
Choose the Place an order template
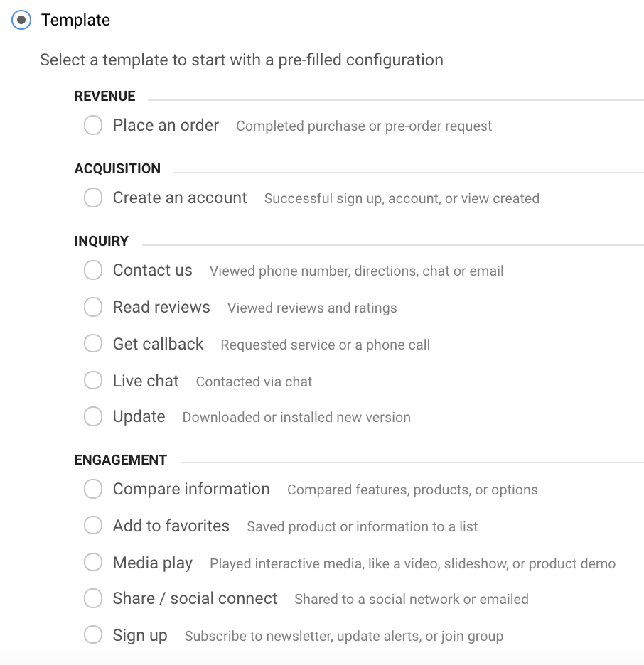(93, 126)
